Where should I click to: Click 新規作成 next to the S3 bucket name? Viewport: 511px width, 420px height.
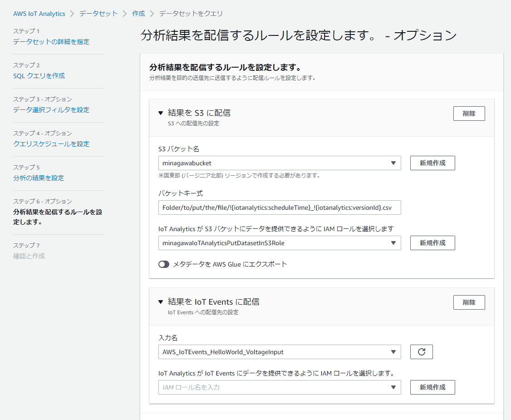(432, 163)
